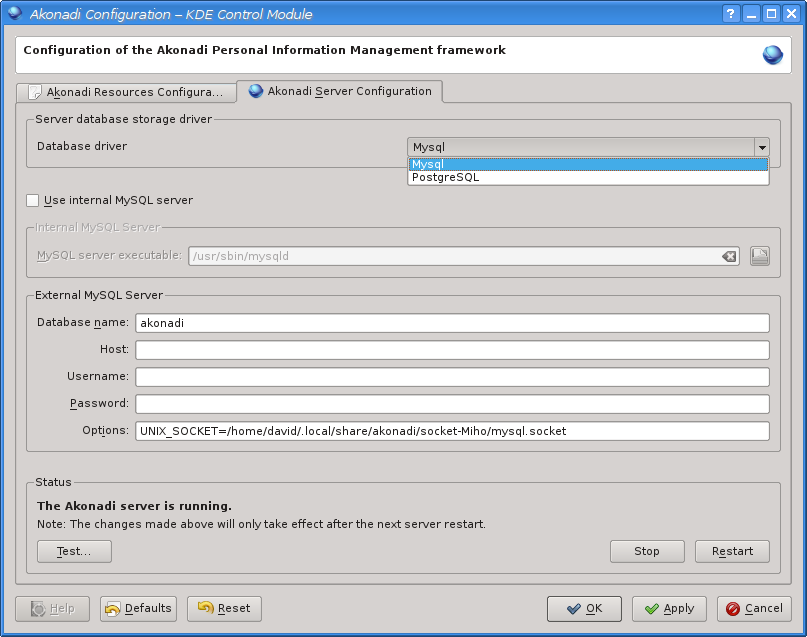The width and height of the screenshot is (807, 637).
Task: Enable Use internal MySQL server checkbox
Action: pos(32,200)
